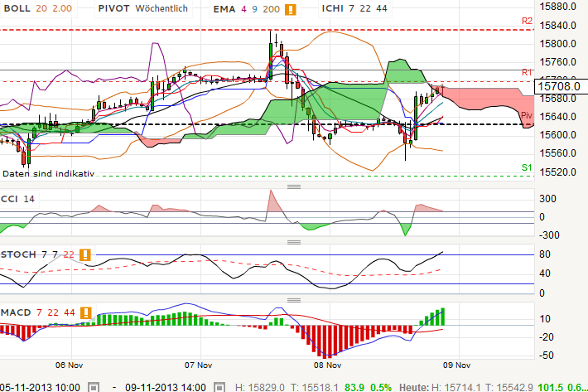This screenshot has width=588, height=392.
Task: Click the 08 Nov date on the time axis
Action: tap(327, 365)
